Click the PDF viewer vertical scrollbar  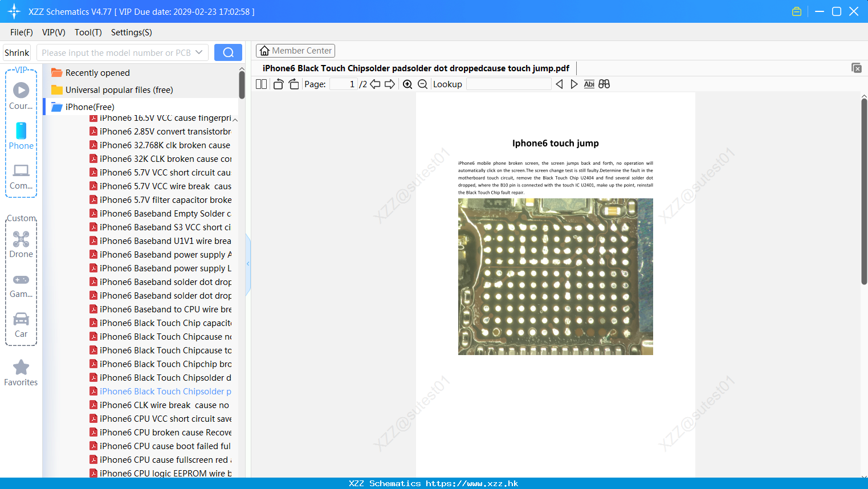click(864, 191)
